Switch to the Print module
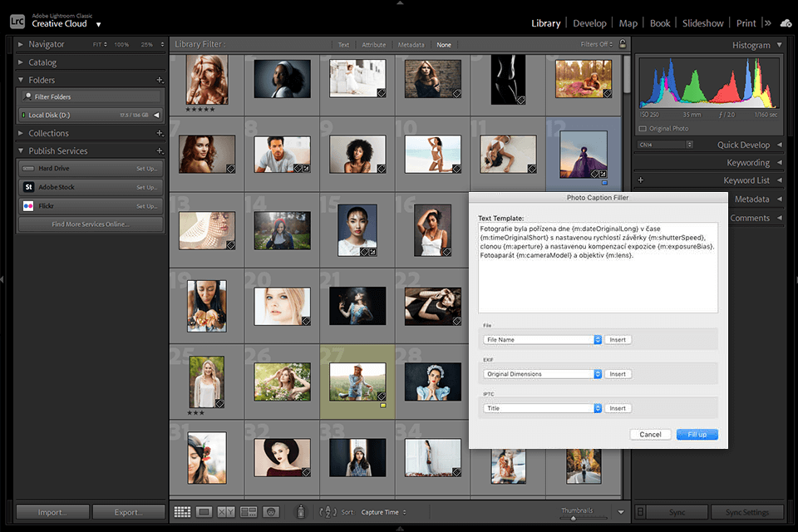This screenshot has width=798, height=532. (746, 23)
